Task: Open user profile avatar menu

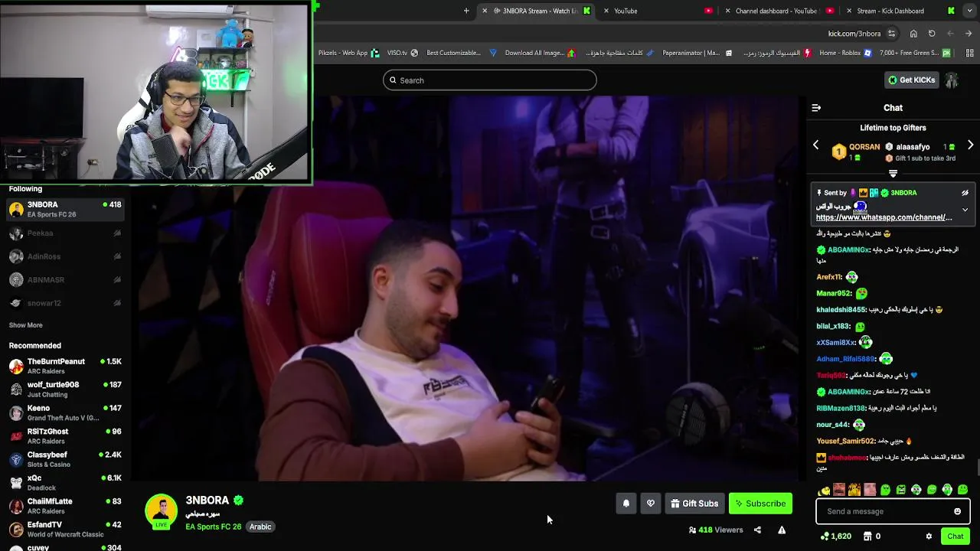Action: [x=952, y=80]
